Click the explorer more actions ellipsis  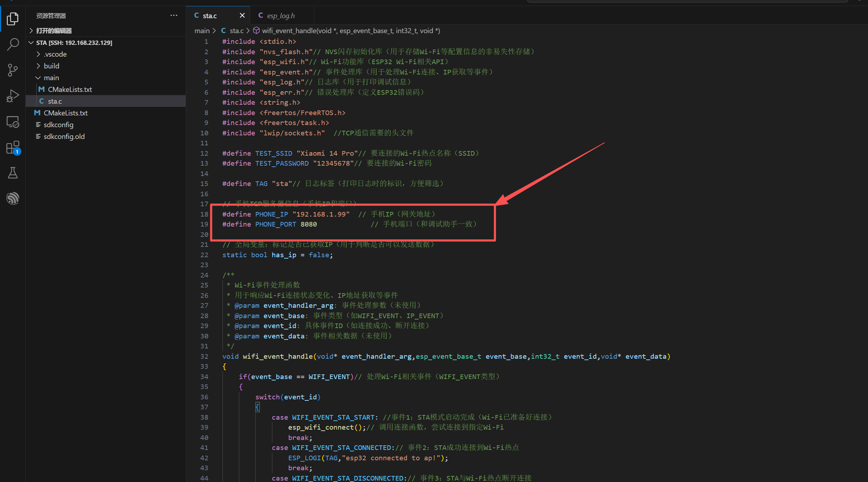pyautogui.click(x=174, y=15)
